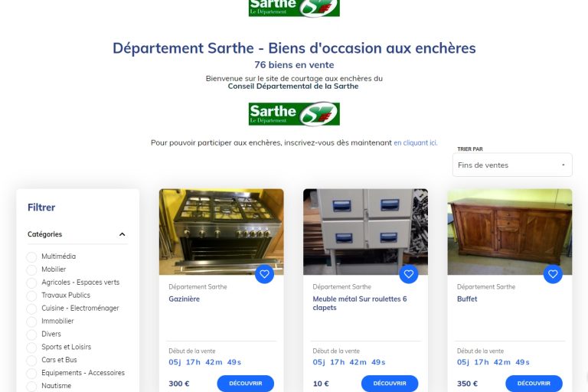Open the Trier par sort dropdown
The height and width of the screenshot is (392, 588).
tap(512, 165)
